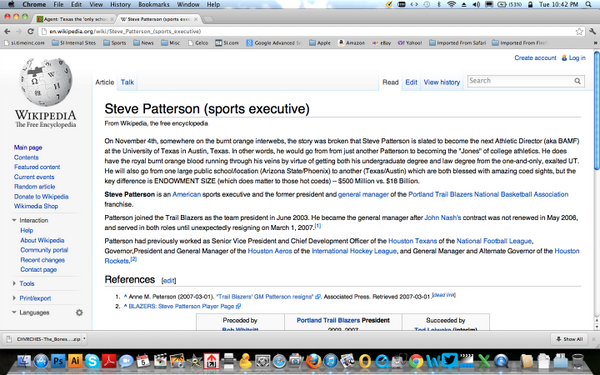
Task: Bookmark this page with the star icon
Action: coord(579,31)
